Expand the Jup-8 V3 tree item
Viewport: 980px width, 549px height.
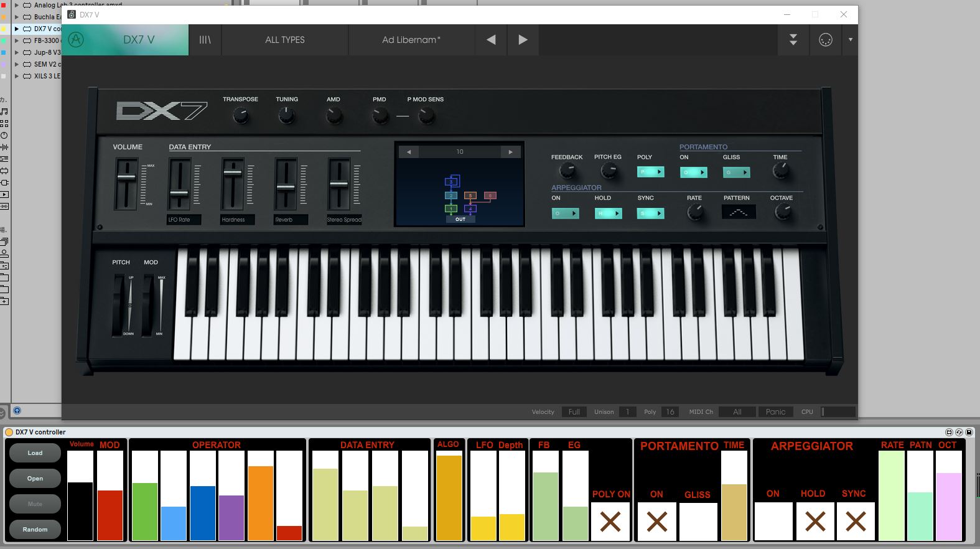(x=17, y=52)
